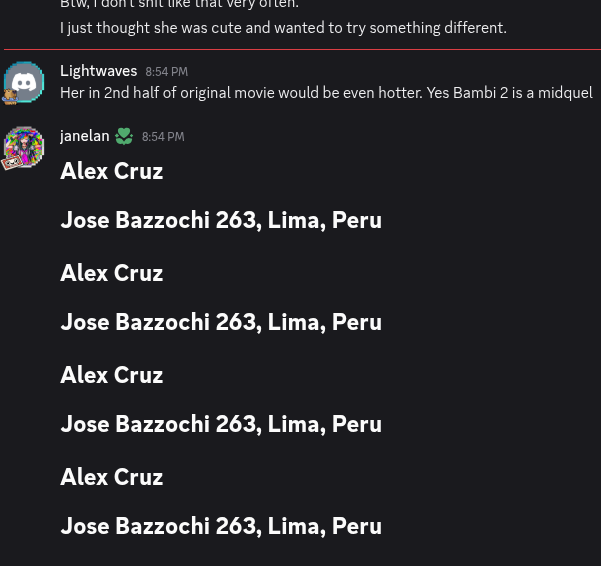Click the janelan username
The height and width of the screenshot is (566, 601).
(84, 136)
